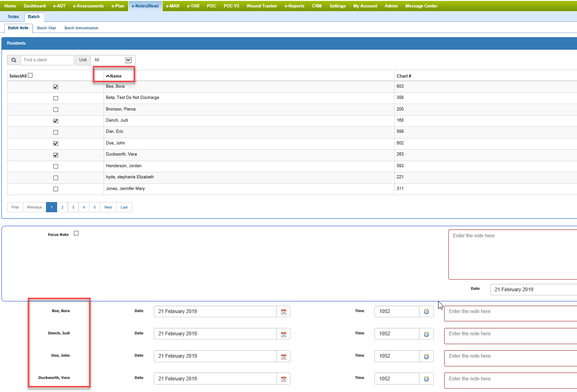Check the Henderson, Jordan checkbox

click(x=56, y=166)
